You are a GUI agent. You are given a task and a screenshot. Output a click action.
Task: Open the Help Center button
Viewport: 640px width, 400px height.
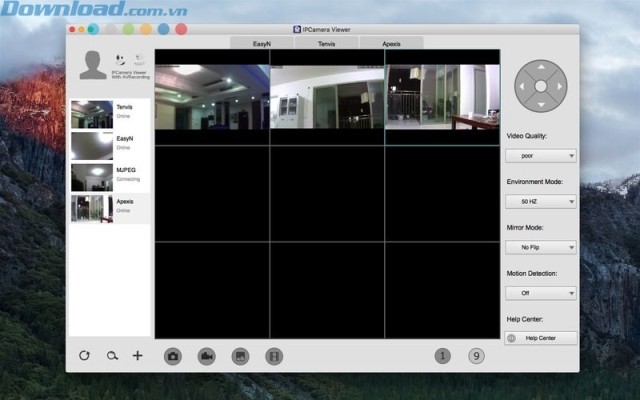[x=541, y=338]
